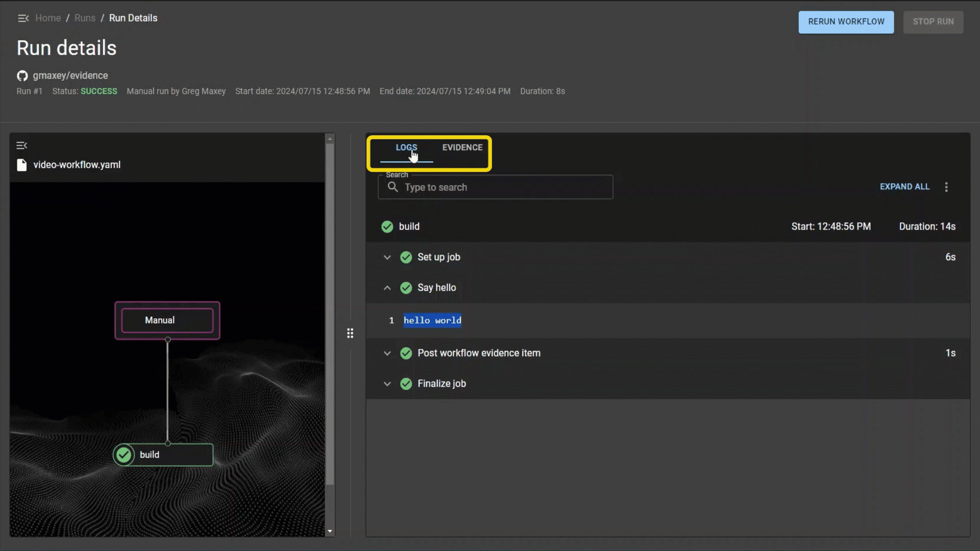Select the Manual trigger node

tap(167, 320)
